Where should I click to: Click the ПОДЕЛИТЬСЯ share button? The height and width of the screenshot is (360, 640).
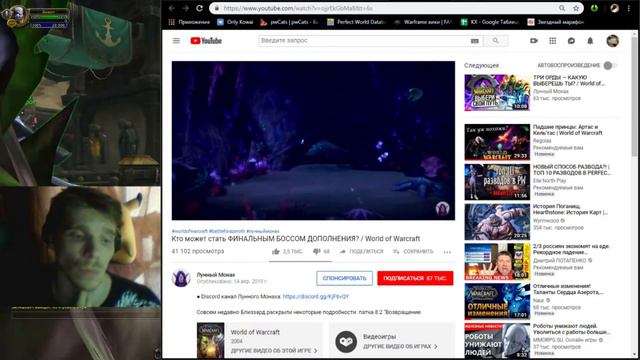[362, 251]
